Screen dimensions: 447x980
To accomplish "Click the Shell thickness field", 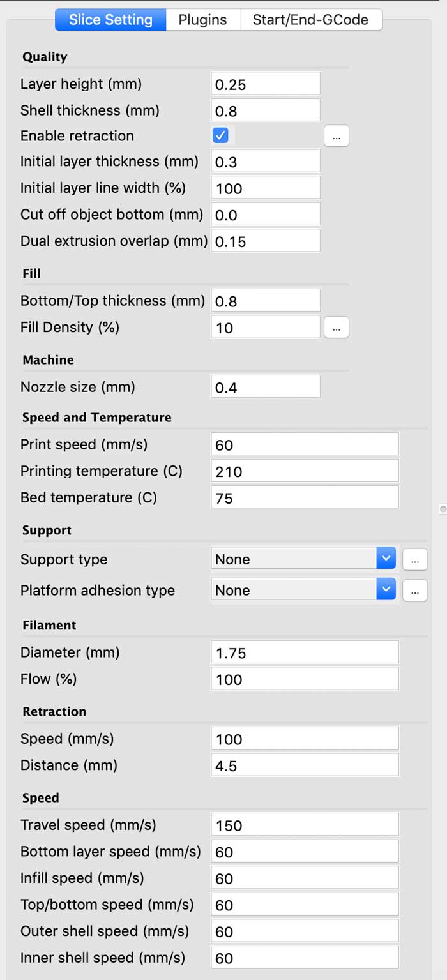I will [x=265, y=110].
